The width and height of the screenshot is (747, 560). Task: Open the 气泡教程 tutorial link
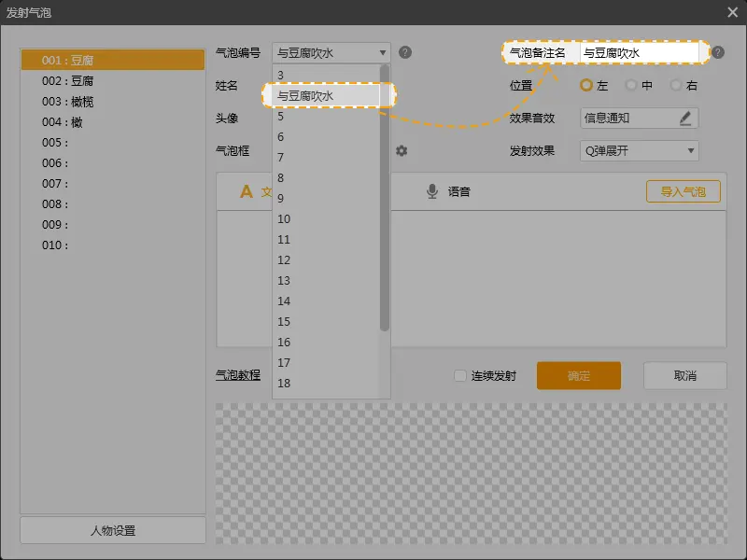[x=238, y=375]
